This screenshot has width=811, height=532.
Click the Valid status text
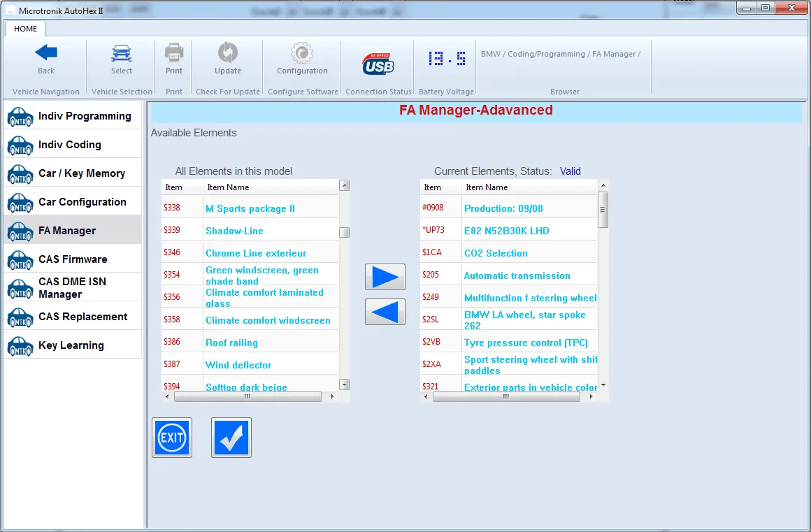(570, 171)
